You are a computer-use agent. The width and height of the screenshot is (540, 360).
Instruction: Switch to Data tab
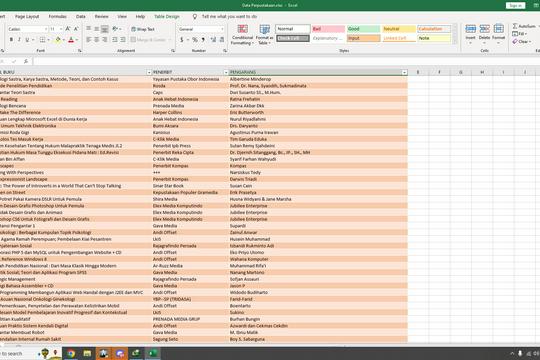click(81, 17)
